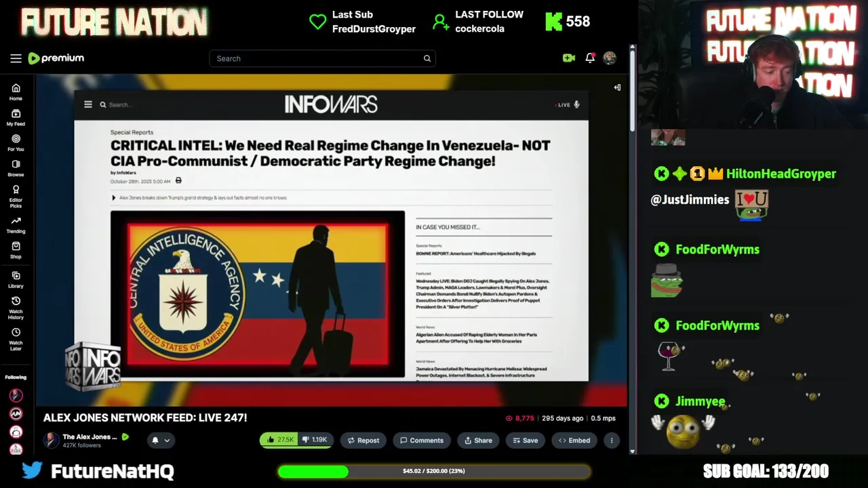This screenshot has height=488, width=868.
Task: Toggle theater mode icon above video
Action: coord(617,87)
